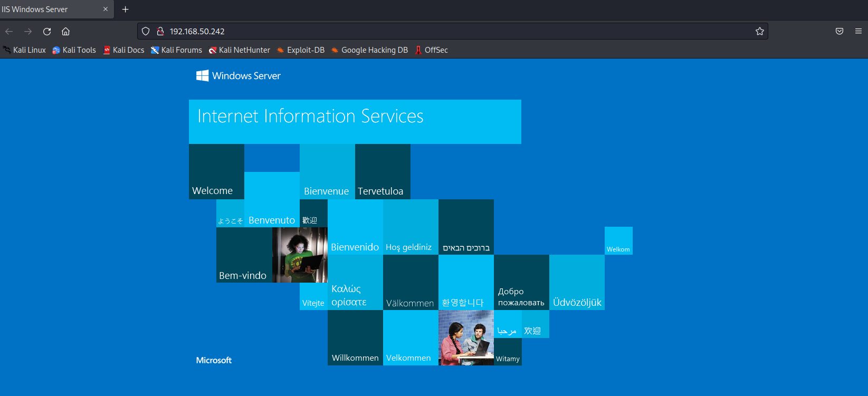868x396 pixels.
Task: Click the address bar showing 192.168.50.242
Action: point(422,32)
